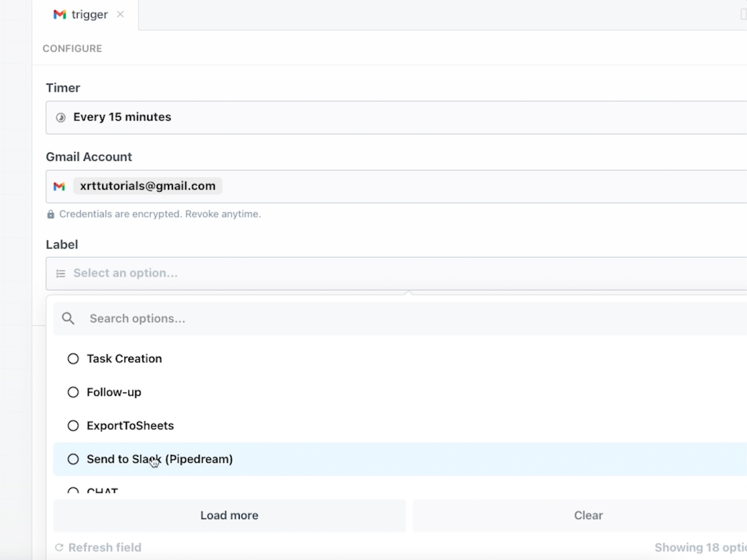Screen dimensions: 747x560
Task: Click the magnifier icon in the search box
Action: click(x=68, y=319)
